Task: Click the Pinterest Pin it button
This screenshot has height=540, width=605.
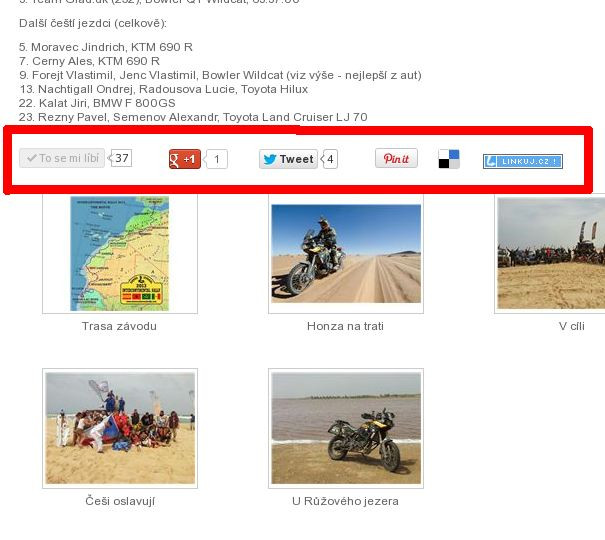Action: point(396,159)
